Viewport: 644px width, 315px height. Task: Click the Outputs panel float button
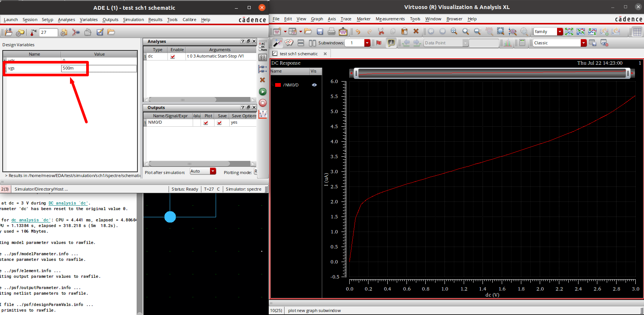click(248, 108)
